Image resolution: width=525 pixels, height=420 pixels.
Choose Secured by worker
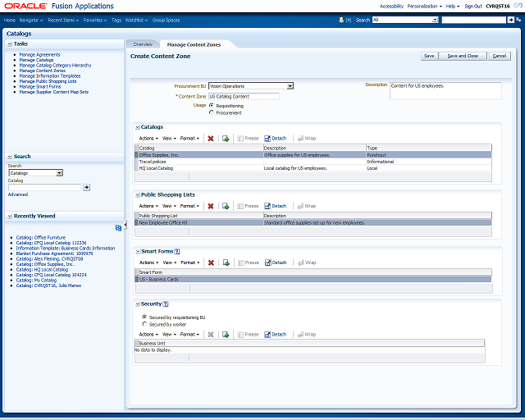(144, 324)
